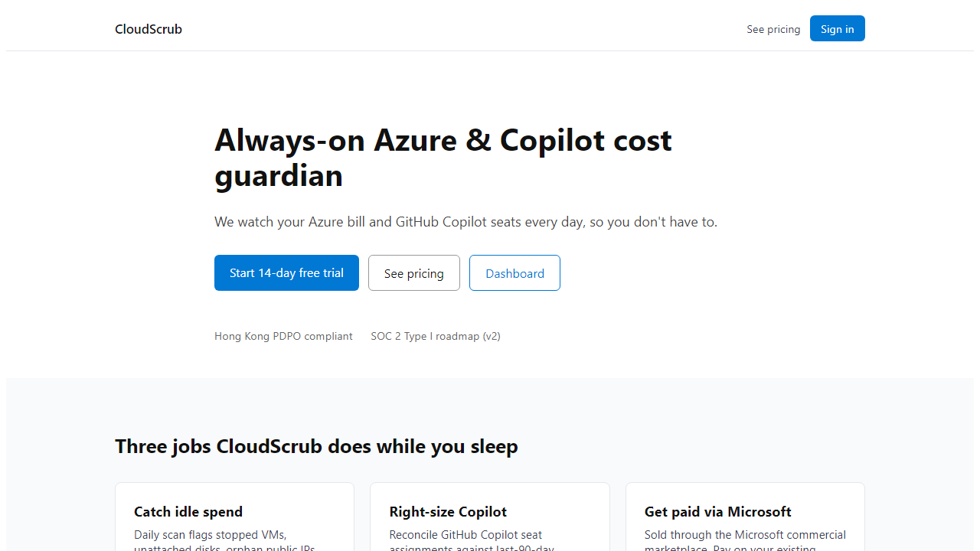Open See pricing in the navigation bar

coord(773,29)
